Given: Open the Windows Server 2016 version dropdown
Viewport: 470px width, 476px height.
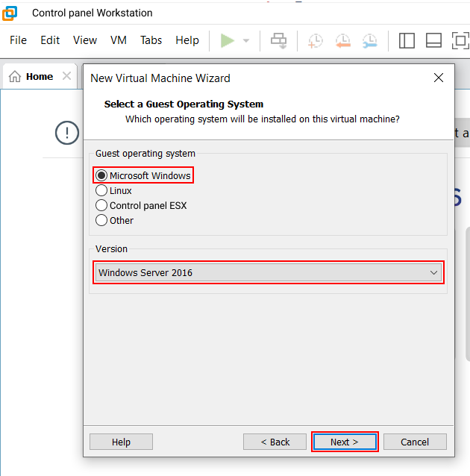Looking at the screenshot, I should pyautogui.click(x=269, y=272).
